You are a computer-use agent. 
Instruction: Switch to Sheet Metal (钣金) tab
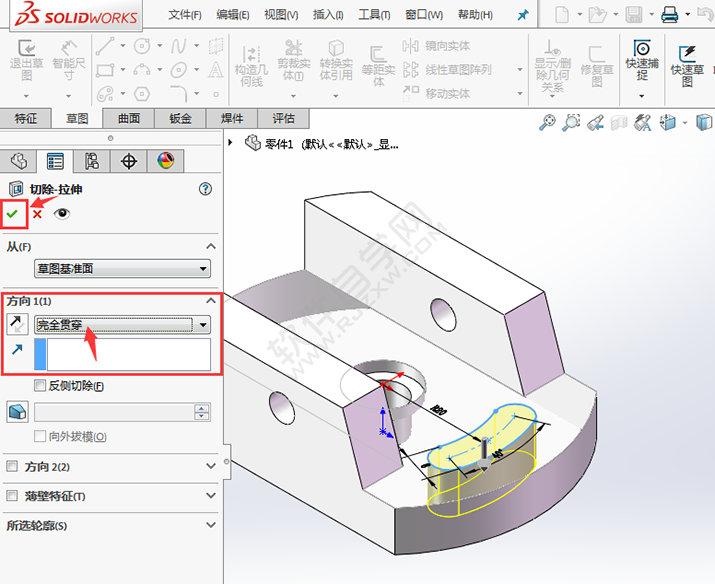180,119
